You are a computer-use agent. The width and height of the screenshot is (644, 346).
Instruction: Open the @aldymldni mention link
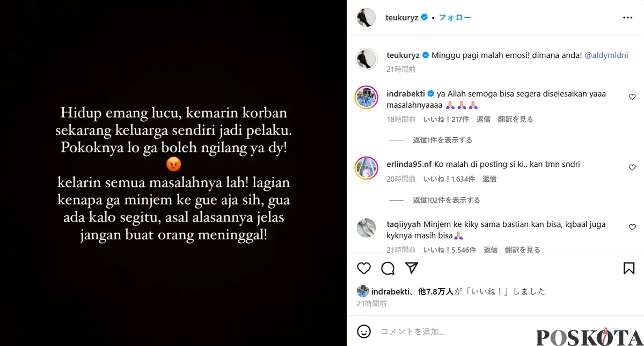pos(606,55)
